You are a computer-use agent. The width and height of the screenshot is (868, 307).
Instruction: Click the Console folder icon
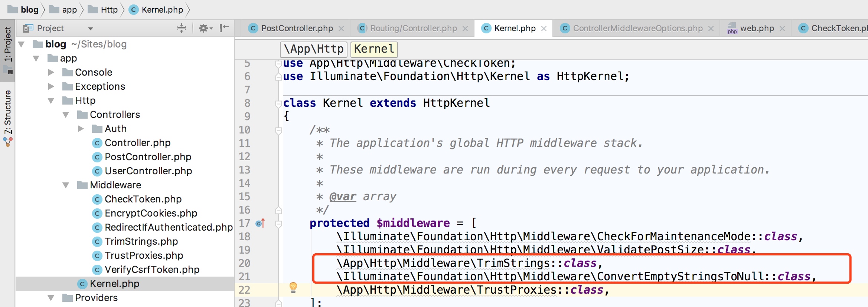68,72
